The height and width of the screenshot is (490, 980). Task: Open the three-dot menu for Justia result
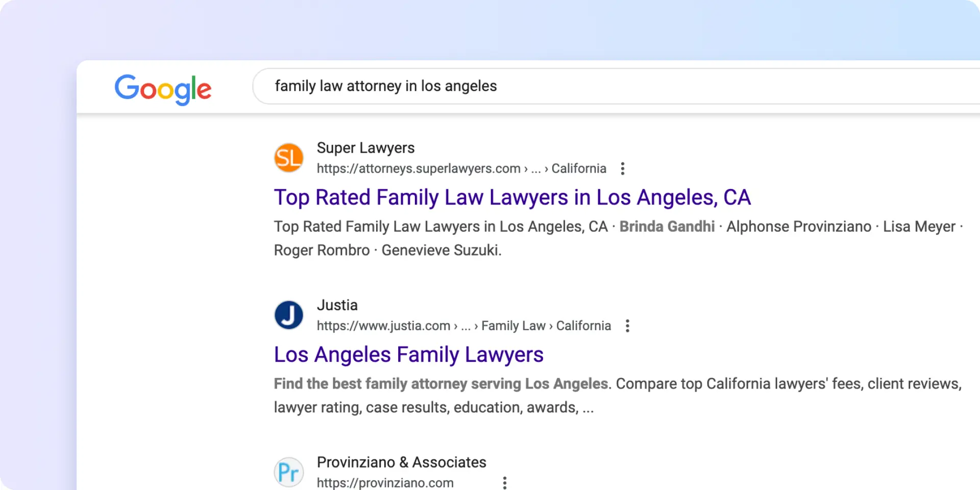(x=627, y=326)
